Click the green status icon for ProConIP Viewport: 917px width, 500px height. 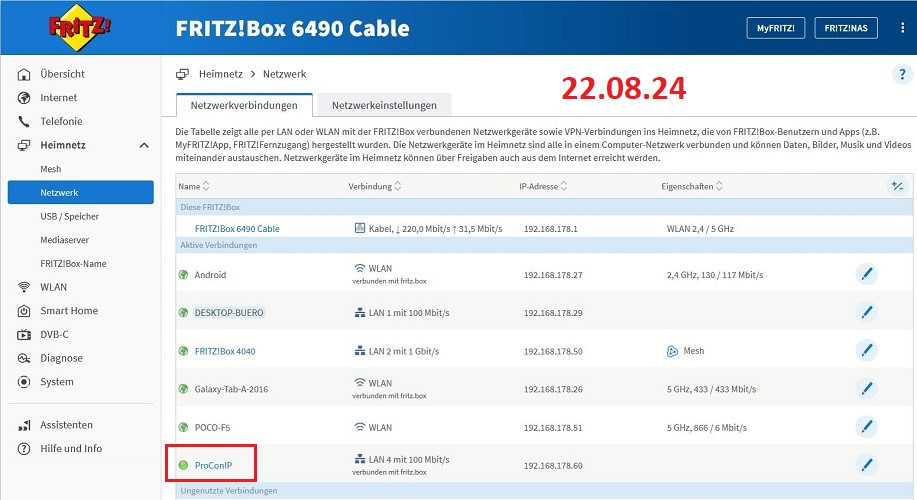click(x=184, y=465)
